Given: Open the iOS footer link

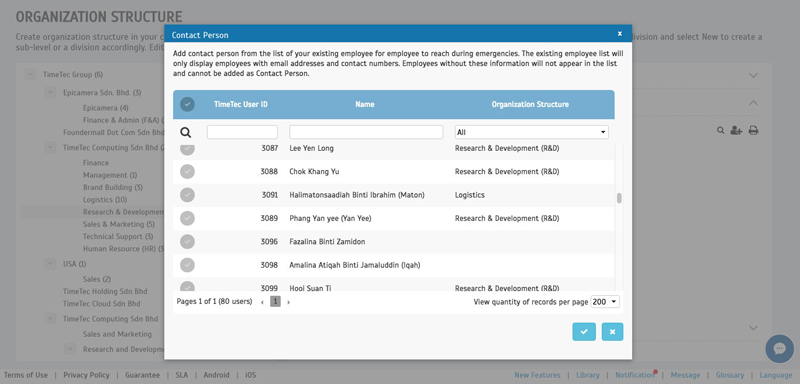Looking at the screenshot, I should pyautogui.click(x=251, y=375).
